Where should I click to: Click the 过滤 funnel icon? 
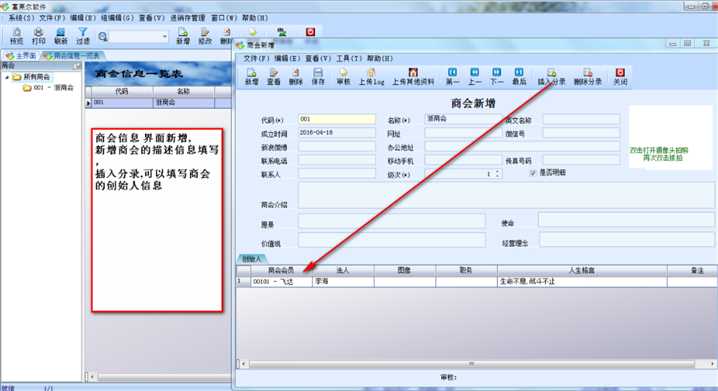(x=83, y=36)
